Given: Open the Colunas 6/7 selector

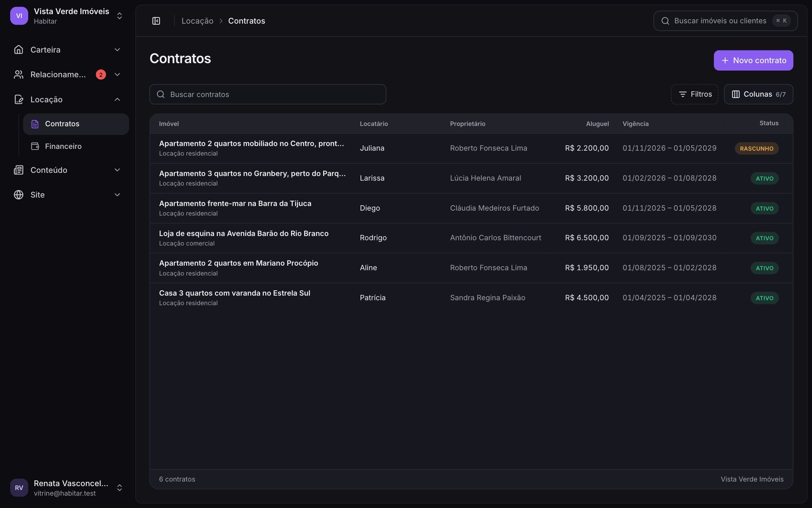Looking at the screenshot, I should tap(758, 94).
